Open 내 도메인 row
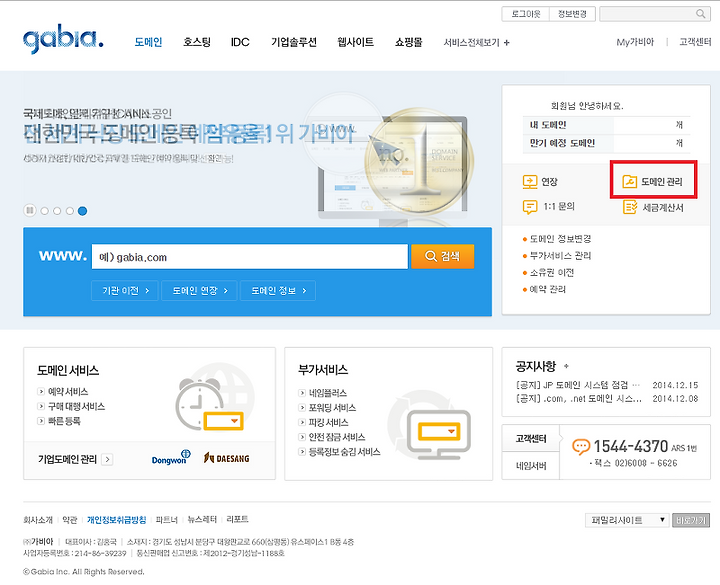This screenshot has height=585, width=720. pyautogui.click(x=606, y=125)
